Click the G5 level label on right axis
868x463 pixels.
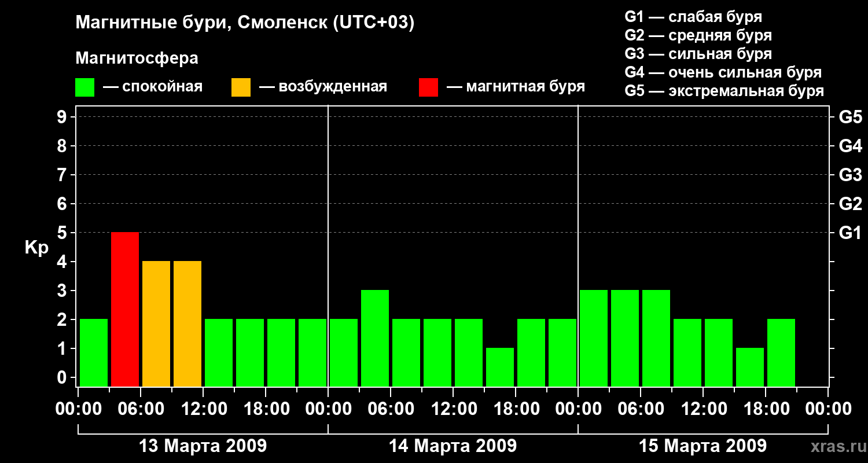tap(850, 117)
